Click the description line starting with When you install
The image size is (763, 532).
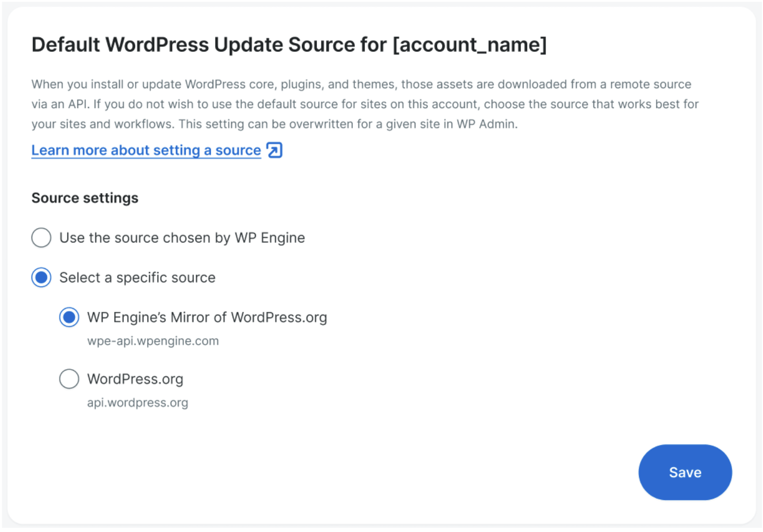point(361,84)
